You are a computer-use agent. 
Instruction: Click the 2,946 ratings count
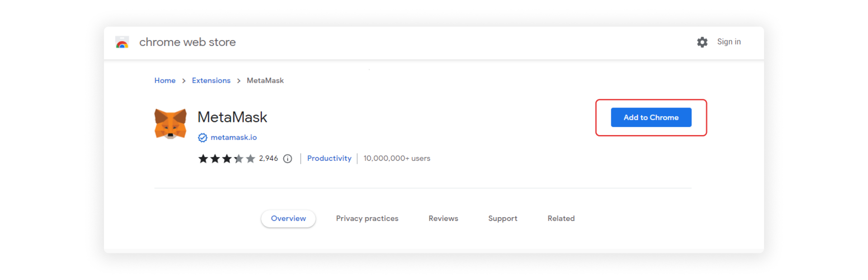(269, 158)
